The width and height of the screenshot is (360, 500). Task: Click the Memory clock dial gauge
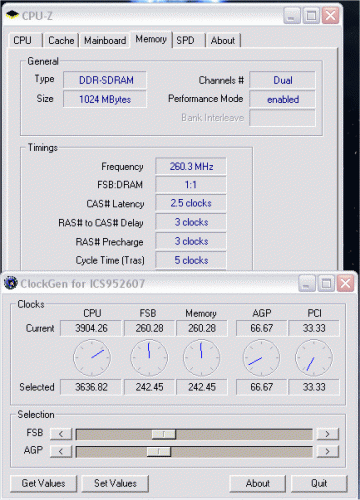202,357
